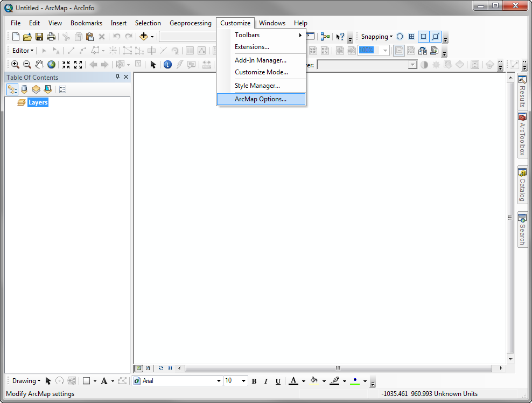The height and width of the screenshot is (403, 532).
Task: Expand the Snapping dropdown menu
Action: pyautogui.click(x=376, y=37)
